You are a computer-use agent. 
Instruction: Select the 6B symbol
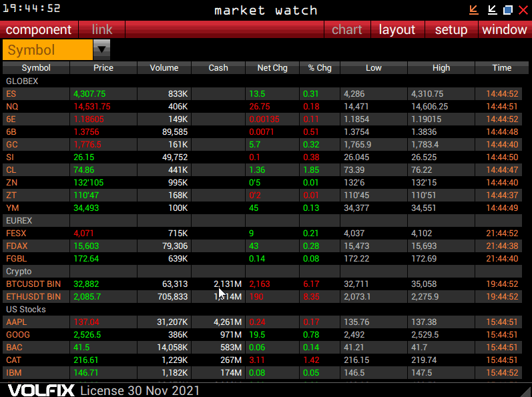11,132
